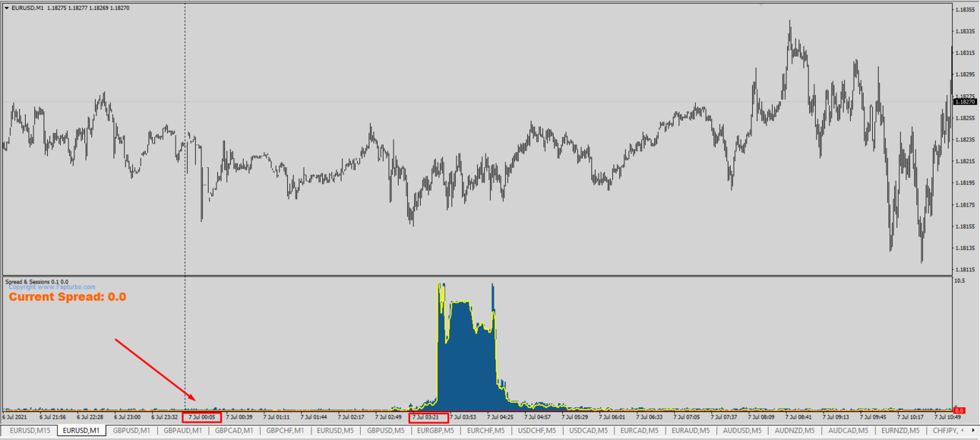Open the GBPUSD,M5 tab
The height and width of the screenshot is (440, 980).
(386, 431)
